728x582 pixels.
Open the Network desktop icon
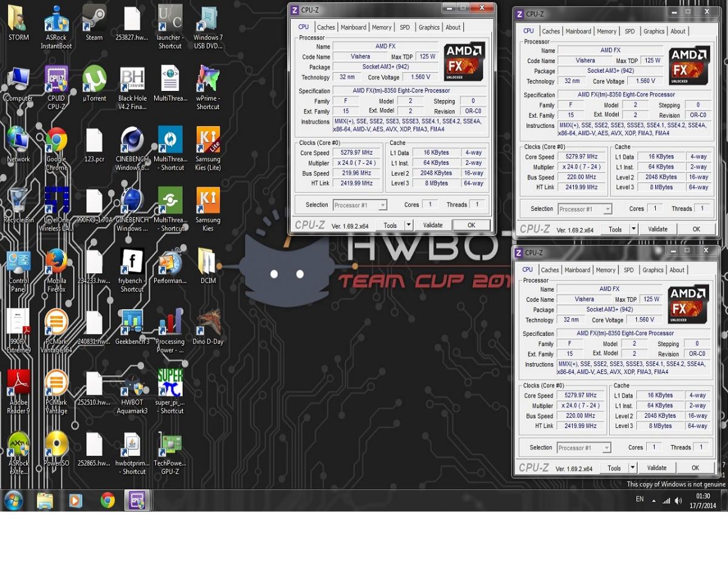pyautogui.click(x=18, y=145)
